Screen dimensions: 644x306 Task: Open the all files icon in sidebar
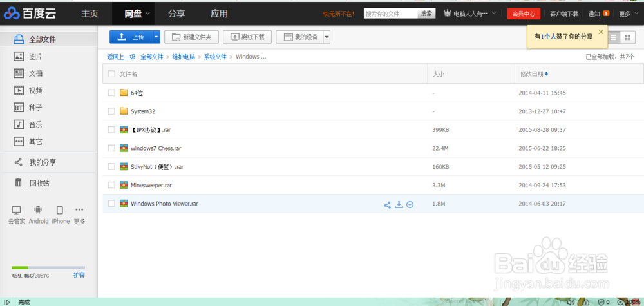(x=19, y=39)
